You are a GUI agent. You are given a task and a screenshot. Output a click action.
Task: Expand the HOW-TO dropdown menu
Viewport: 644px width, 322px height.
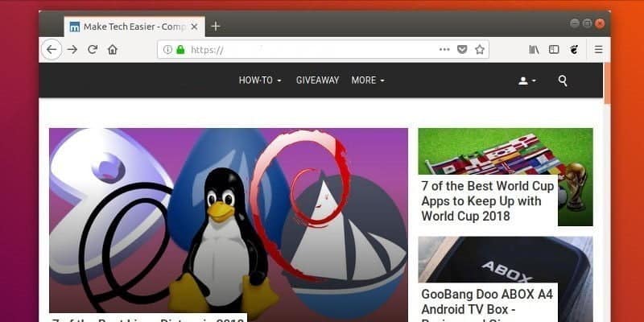click(260, 80)
